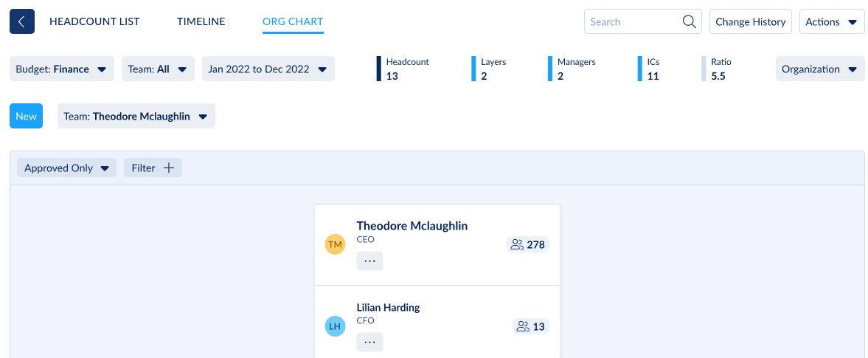868x358 pixels.
Task: Open Theodore Mclaughlin's ellipsis options
Action: click(x=369, y=261)
